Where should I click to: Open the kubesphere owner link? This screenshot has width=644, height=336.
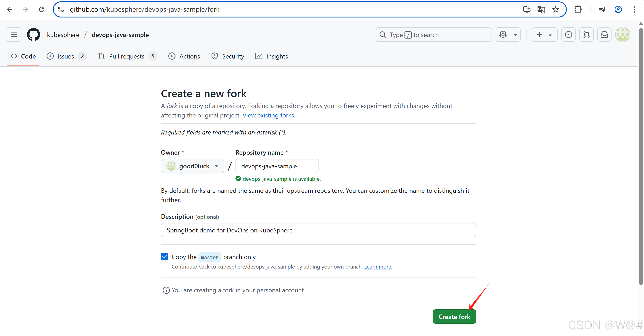point(63,35)
